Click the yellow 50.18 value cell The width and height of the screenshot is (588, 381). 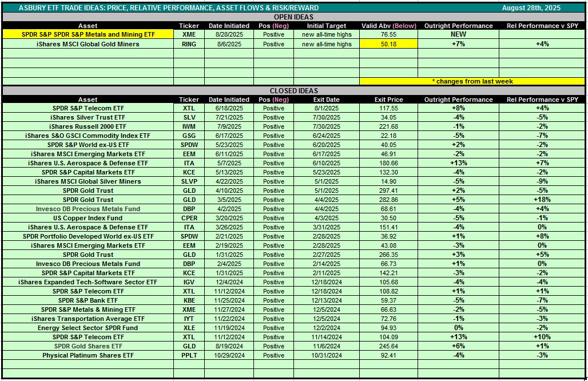coord(388,44)
